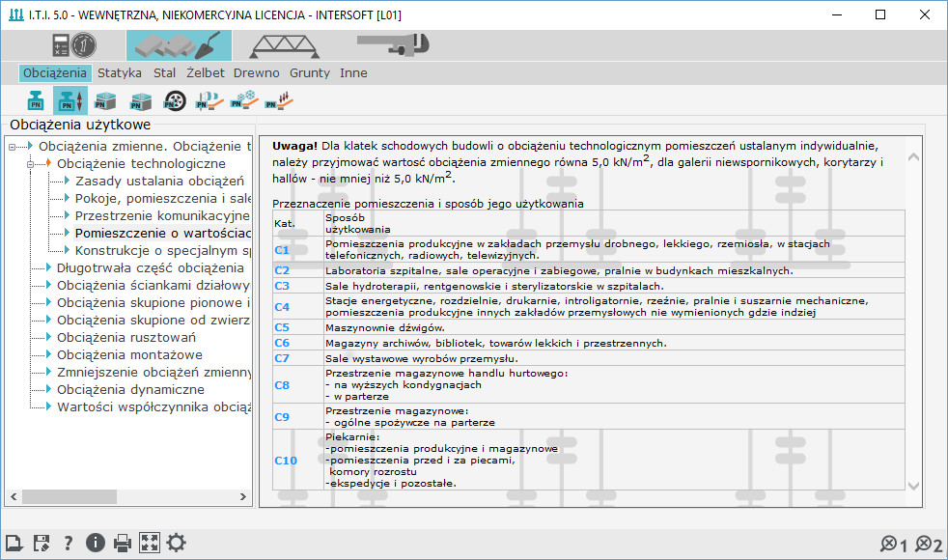
Task: Select Obciążenia montażowe tree item
Action: point(129,355)
